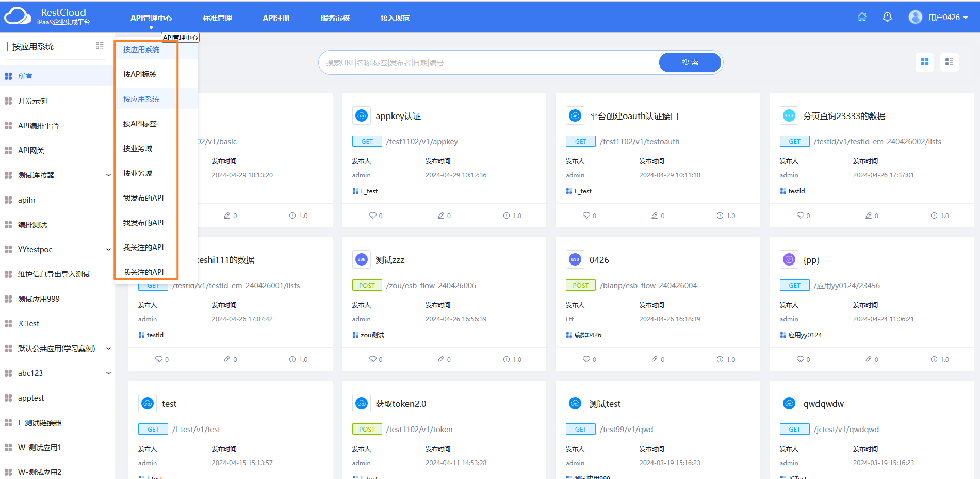The width and height of the screenshot is (980, 479).
Task: Click the sidebar layout icon beside 按应用系统 header
Action: pyautogui.click(x=100, y=46)
